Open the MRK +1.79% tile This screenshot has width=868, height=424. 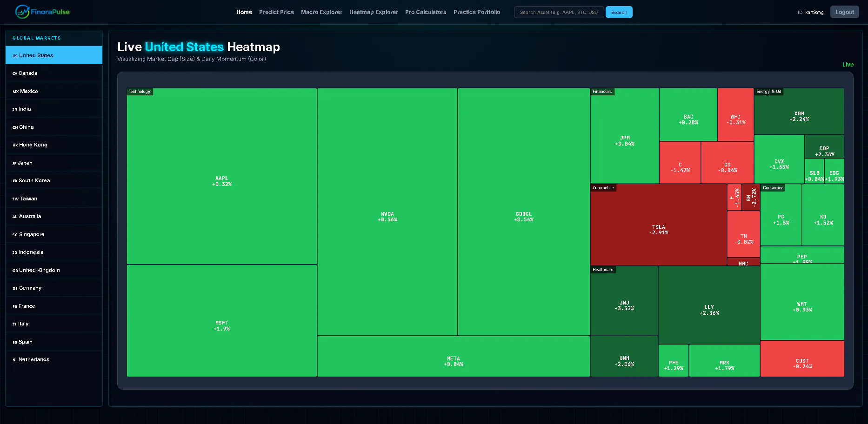tap(725, 361)
